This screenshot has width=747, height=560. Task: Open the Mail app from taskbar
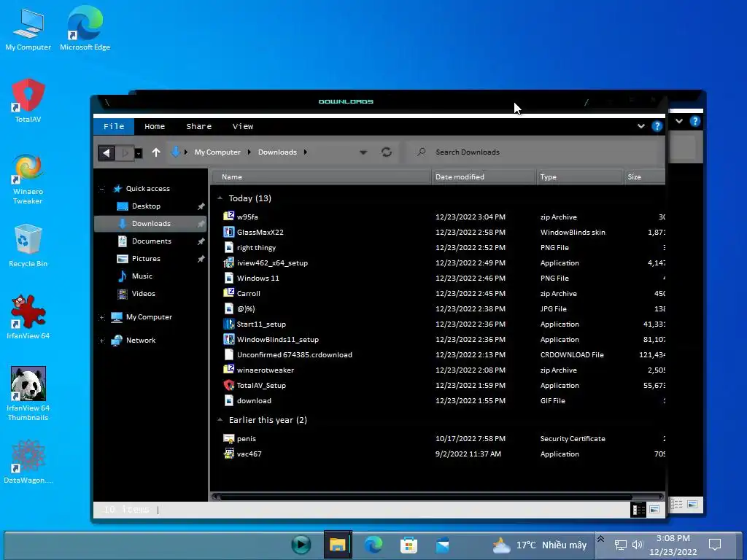tap(443, 545)
